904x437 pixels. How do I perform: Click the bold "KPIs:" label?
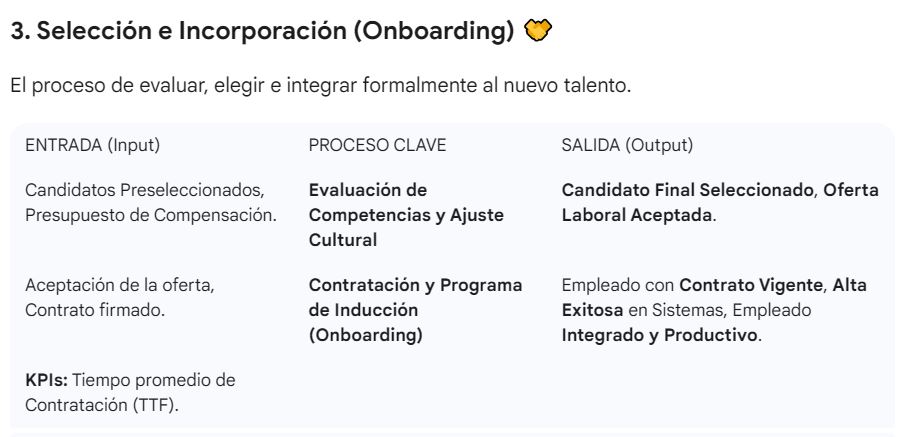(45, 381)
